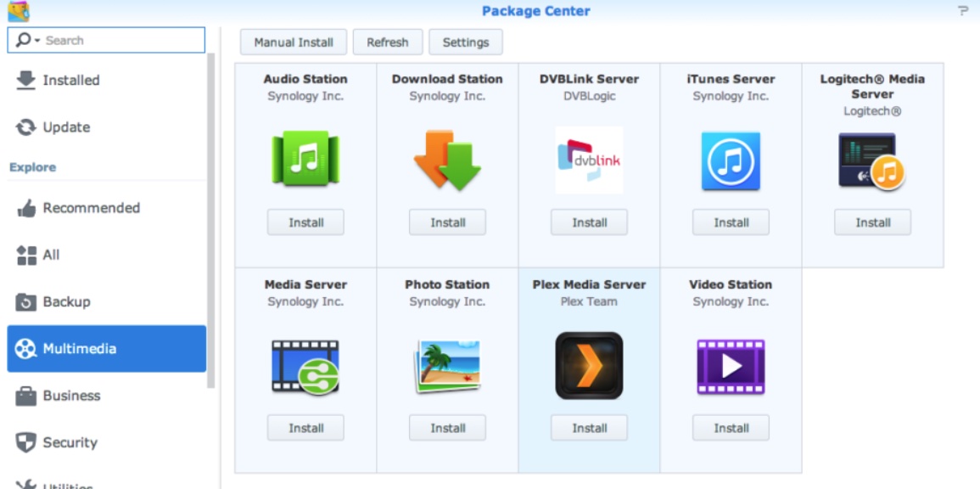Image resolution: width=980 pixels, height=489 pixels.
Task: Click the Video Station play icon
Action: pos(731,367)
